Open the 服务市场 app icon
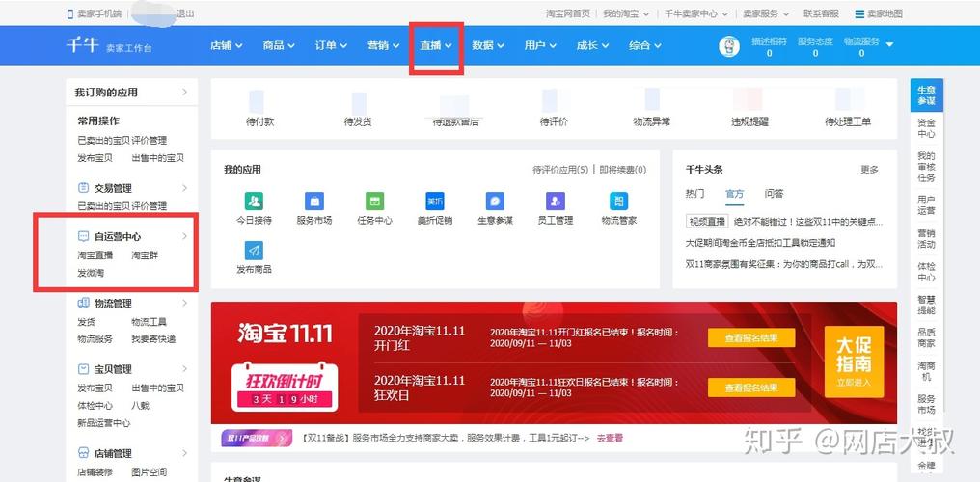Screen dimensions: 980x482 click(x=314, y=201)
